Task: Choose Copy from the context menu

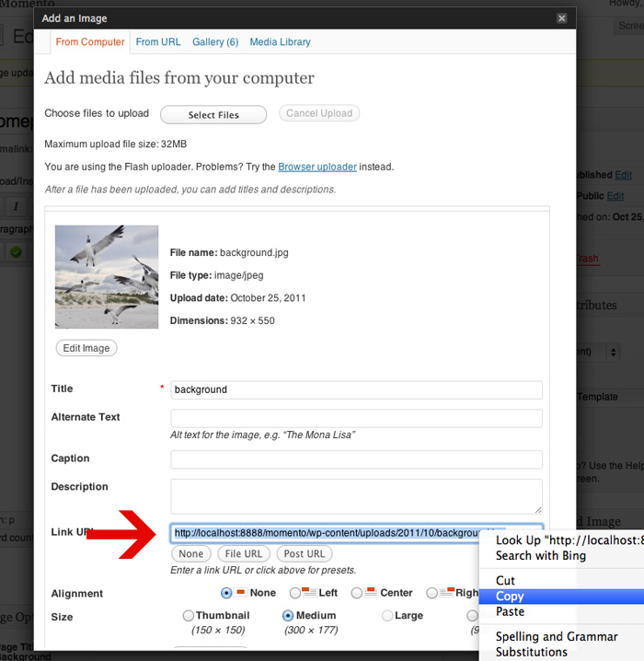Action: (x=510, y=597)
